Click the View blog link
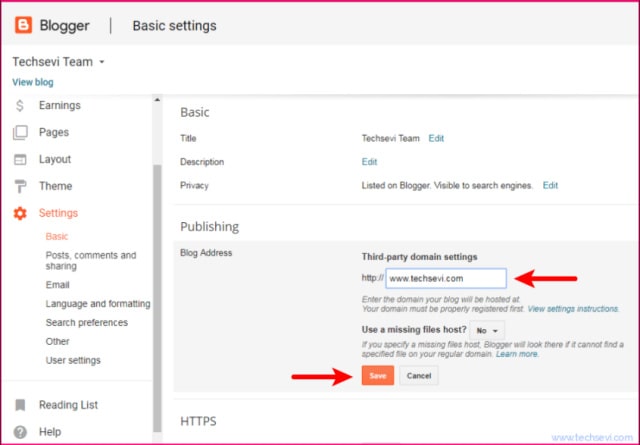640x445 pixels. (33, 82)
